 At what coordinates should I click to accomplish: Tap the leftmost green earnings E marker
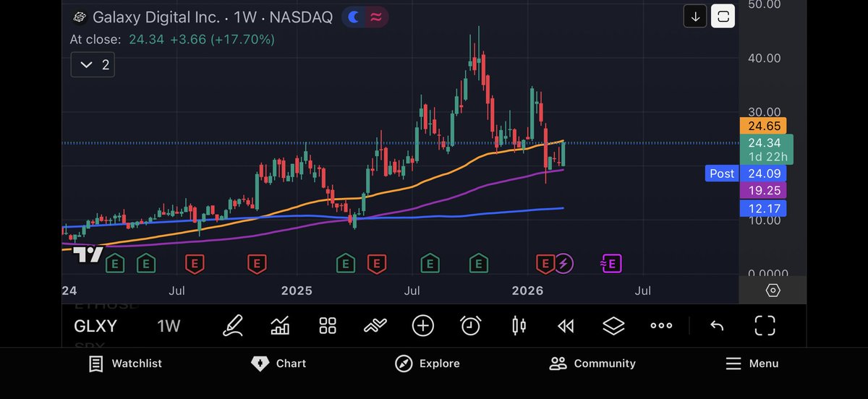coord(114,264)
